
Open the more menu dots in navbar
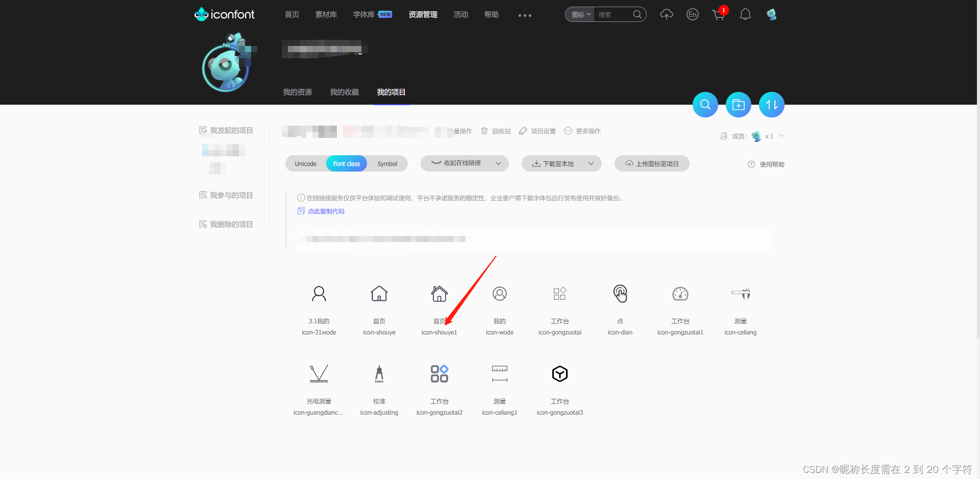point(525,15)
